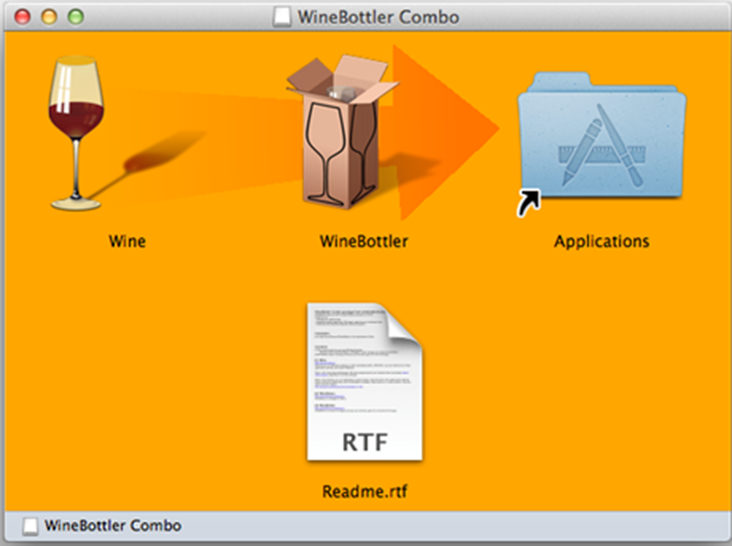The image size is (732, 546).
Task: Zoom the window with the green button
Action: click(x=76, y=17)
